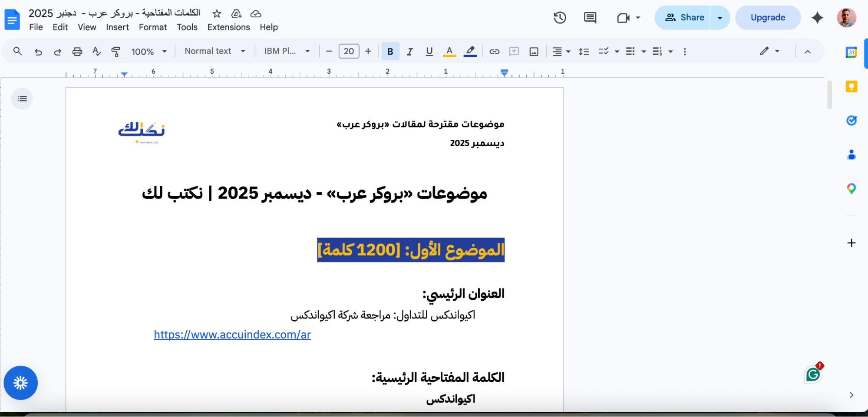
Task: Check the cloud document status icon
Action: point(256,14)
